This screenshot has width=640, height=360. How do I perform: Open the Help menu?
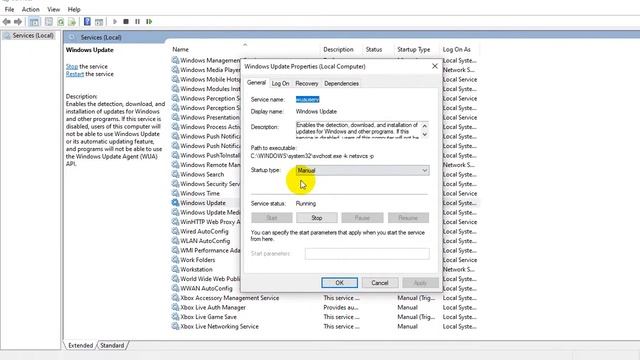[74, 9]
